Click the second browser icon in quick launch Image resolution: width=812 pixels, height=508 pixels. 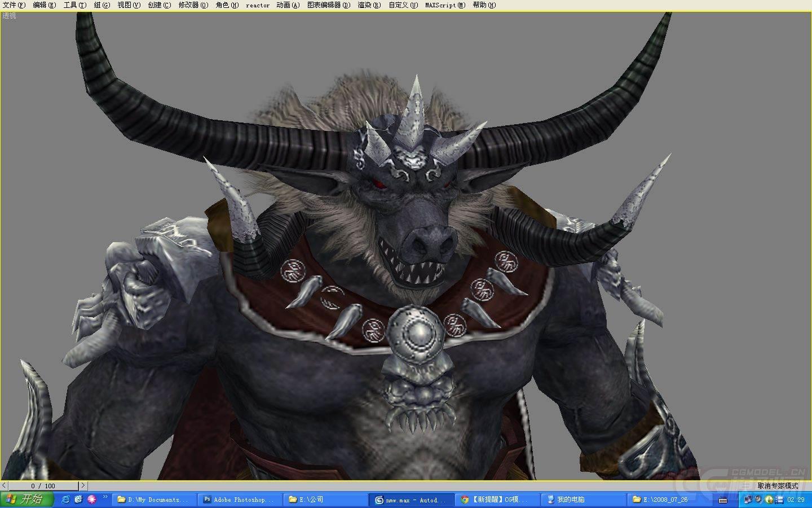[78, 500]
